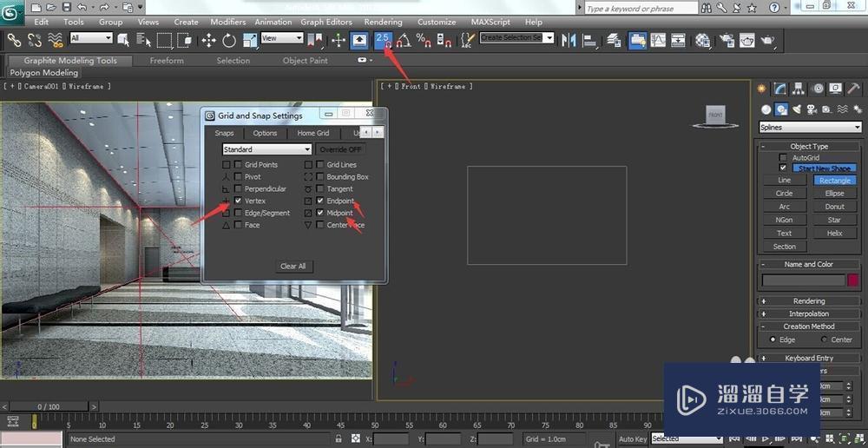
Task: Expand the Rendering rollout
Action: point(809,301)
